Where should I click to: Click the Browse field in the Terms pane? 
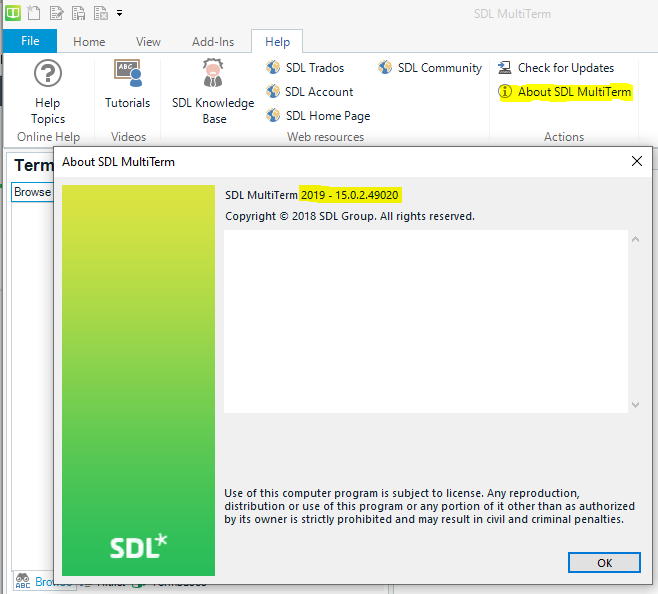pos(33,192)
